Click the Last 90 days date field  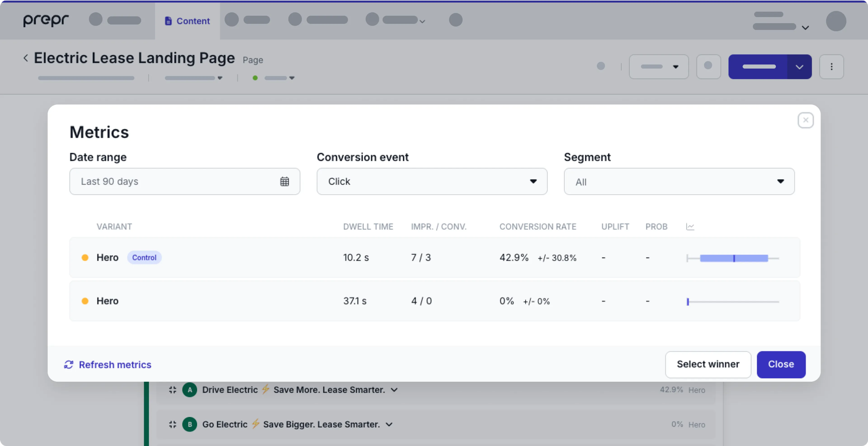185,182
